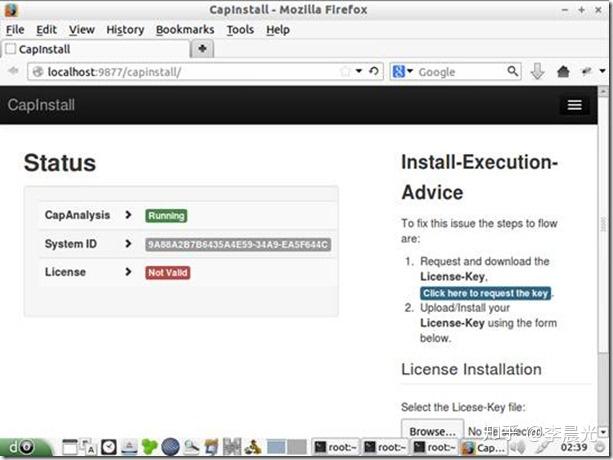Reload the page with the refresh icon
This screenshot has height=460, width=613.
[x=374, y=71]
